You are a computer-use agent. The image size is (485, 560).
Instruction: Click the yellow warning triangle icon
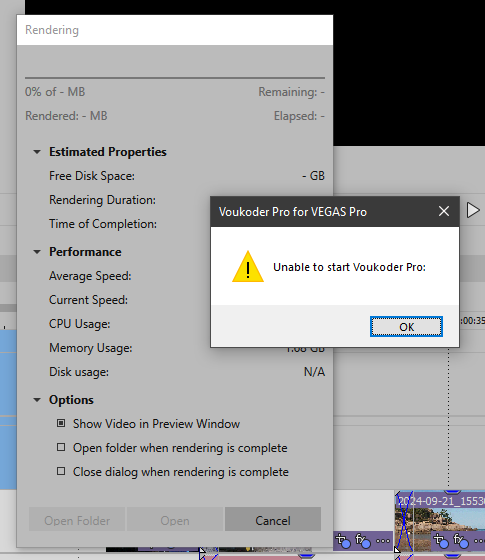tap(248, 267)
